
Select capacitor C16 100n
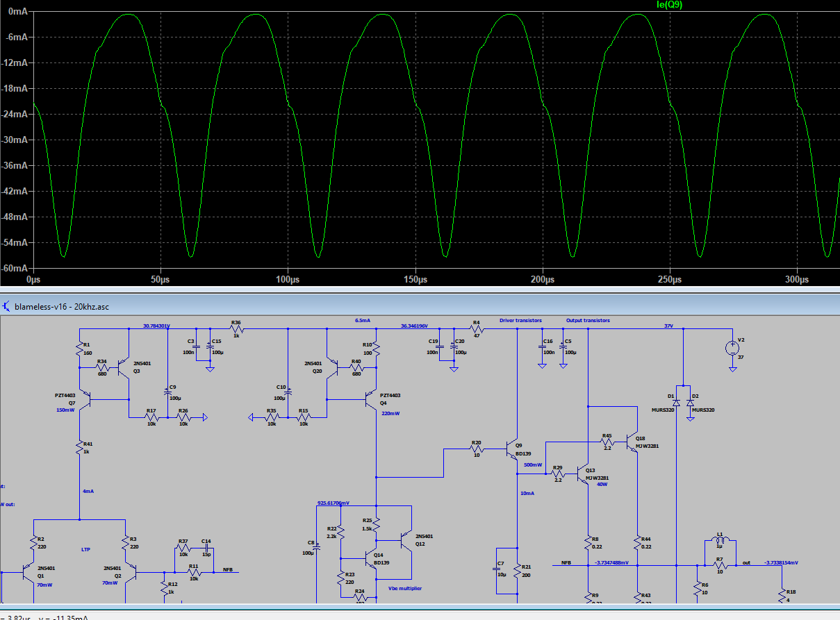(x=541, y=345)
